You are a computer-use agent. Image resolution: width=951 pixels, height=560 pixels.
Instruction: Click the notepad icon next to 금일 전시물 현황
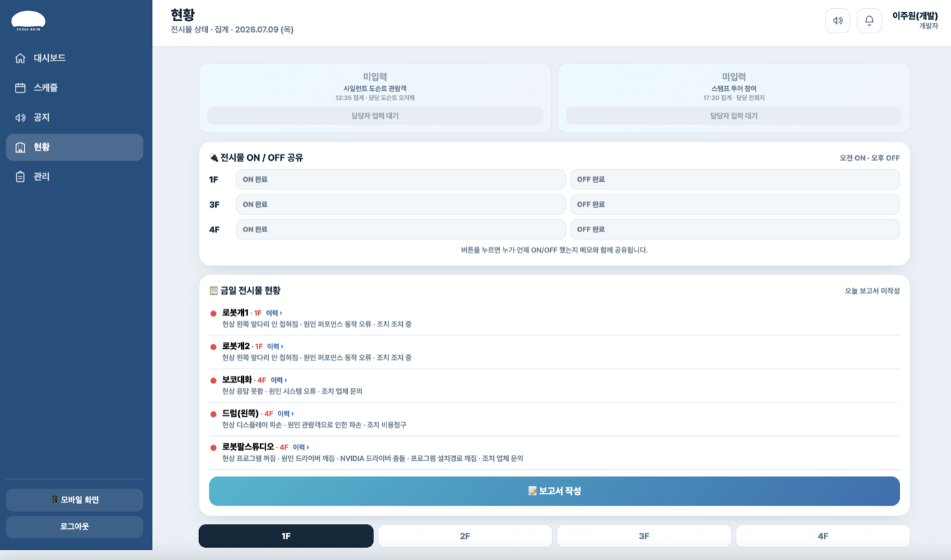(x=214, y=291)
